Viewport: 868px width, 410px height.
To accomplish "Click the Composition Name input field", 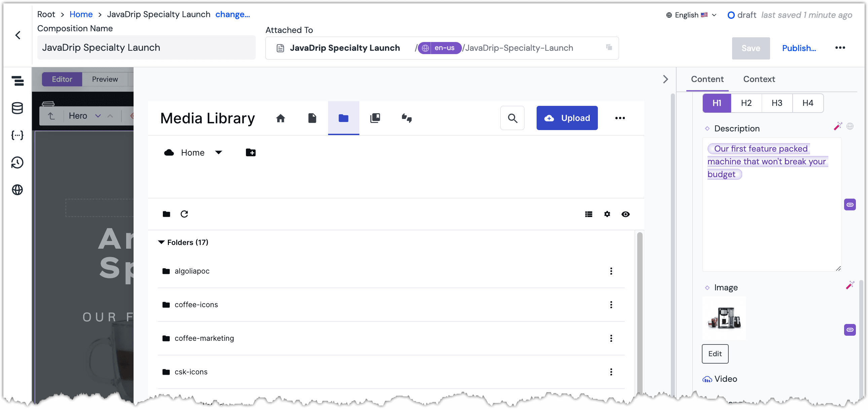I will coord(146,48).
